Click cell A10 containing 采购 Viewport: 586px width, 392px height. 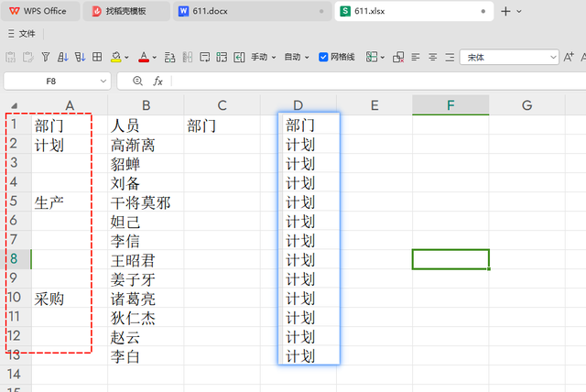tap(70, 298)
